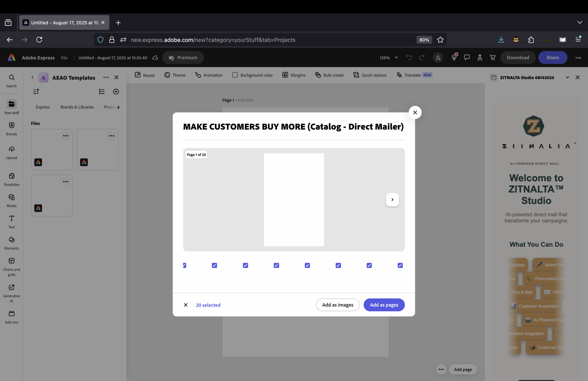Clear selection next to 20 selected
The width and height of the screenshot is (588, 381).
186,305
